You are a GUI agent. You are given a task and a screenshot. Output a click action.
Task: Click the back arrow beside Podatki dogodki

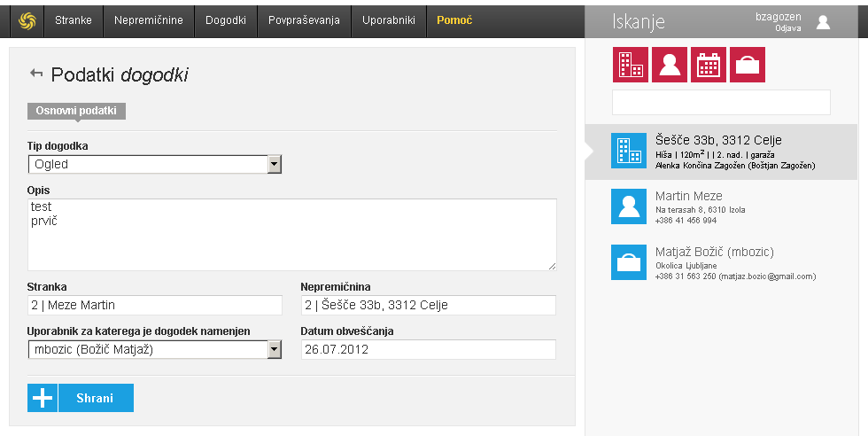pyautogui.click(x=36, y=74)
